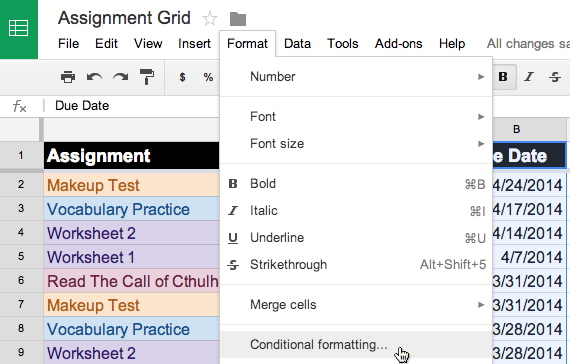The width and height of the screenshot is (570, 364).
Task: Select the 3/31/2014 date in row 6
Action: [x=529, y=281]
